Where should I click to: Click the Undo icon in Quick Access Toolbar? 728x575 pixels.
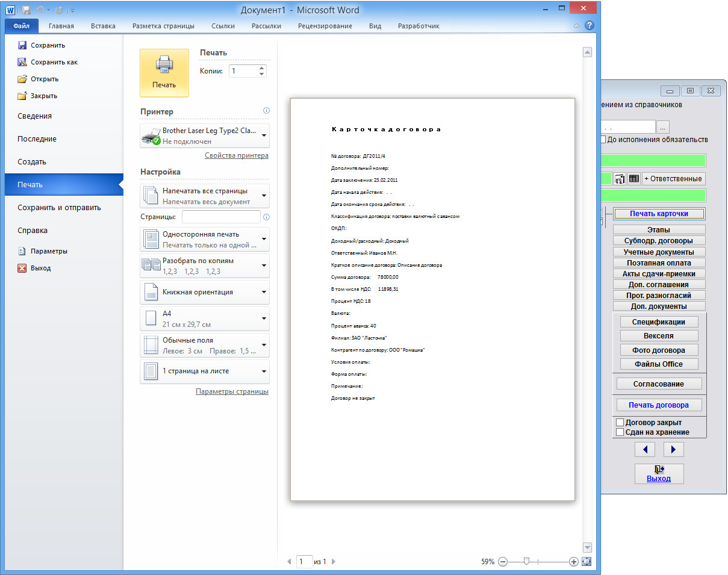pyautogui.click(x=40, y=10)
